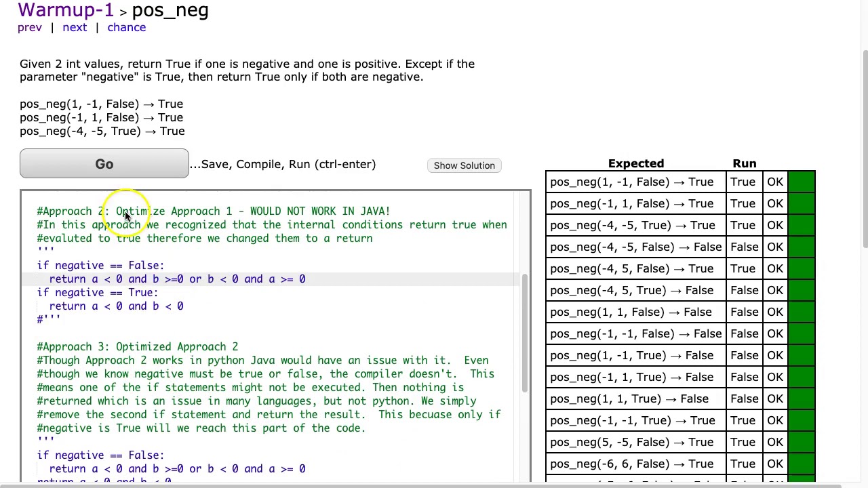Click the 'return a < 0 and b < 0' line under 'if negative == True:'
This screenshot has width=868, height=488.
pos(116,306)
